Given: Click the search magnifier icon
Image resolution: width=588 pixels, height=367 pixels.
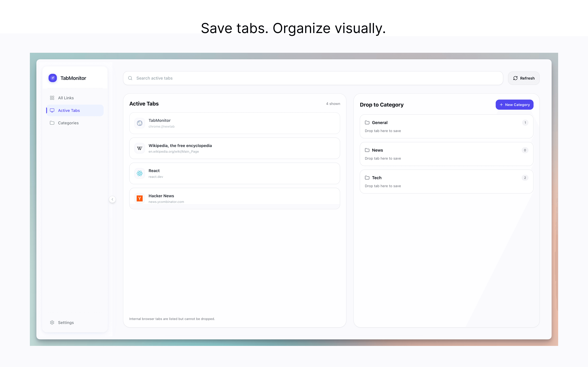Looking at the screenshot, I should (x=130, y=78).
